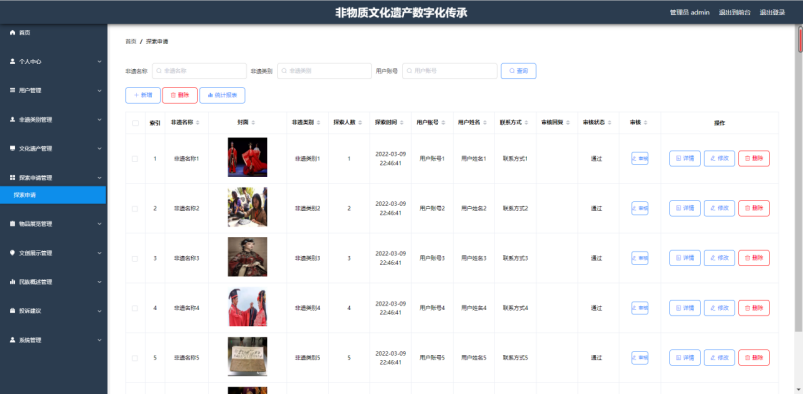Image resolution: width=803 pixels, height=394 pixels.
Task: Click red 删除 button in row 非遗名称3
Action: (x=754, y=258)
